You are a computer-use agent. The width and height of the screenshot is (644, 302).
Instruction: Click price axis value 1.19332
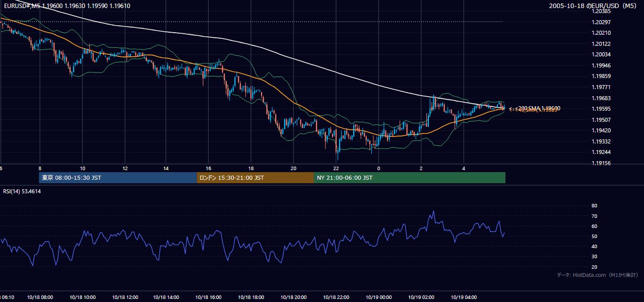click(x=601, y=141)
